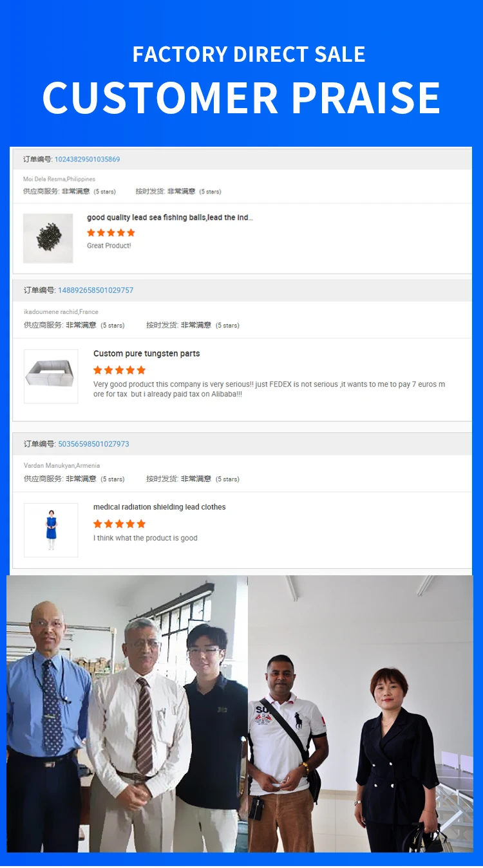Open the photo of three men in office

click(x=127, y=714)
